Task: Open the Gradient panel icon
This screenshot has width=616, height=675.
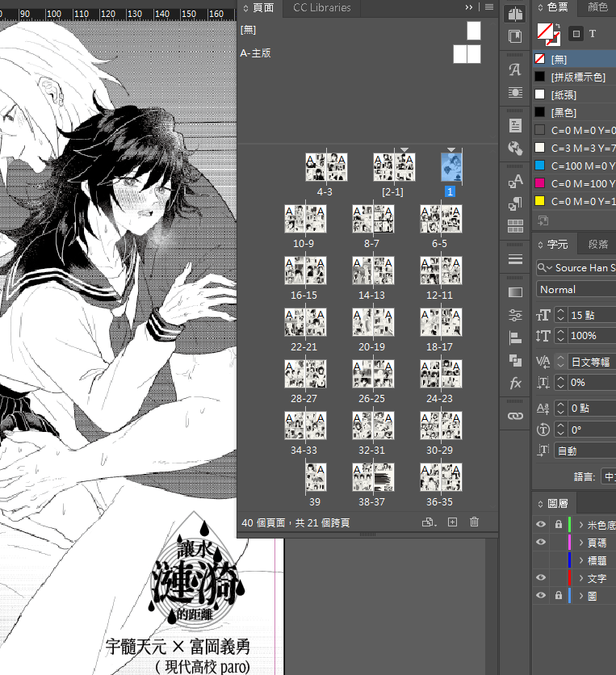Action: pos(515,292)
